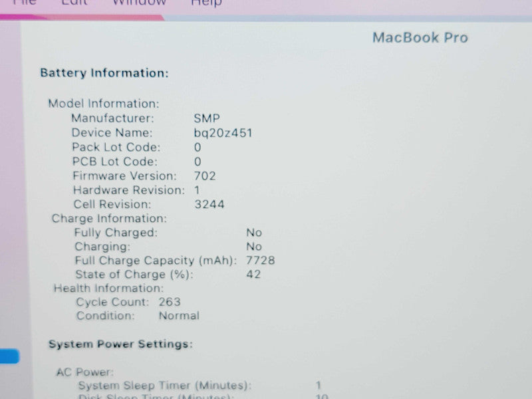The width and height of the screenshot is (532, 399).
Task: Open the Window menu
Action: [139, 3]
